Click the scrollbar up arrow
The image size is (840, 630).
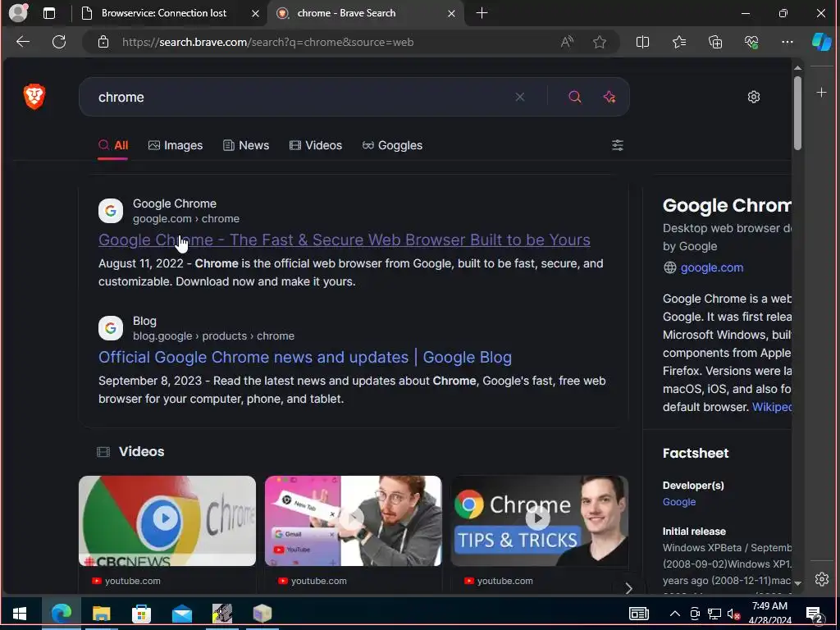[x=797, y=68]
